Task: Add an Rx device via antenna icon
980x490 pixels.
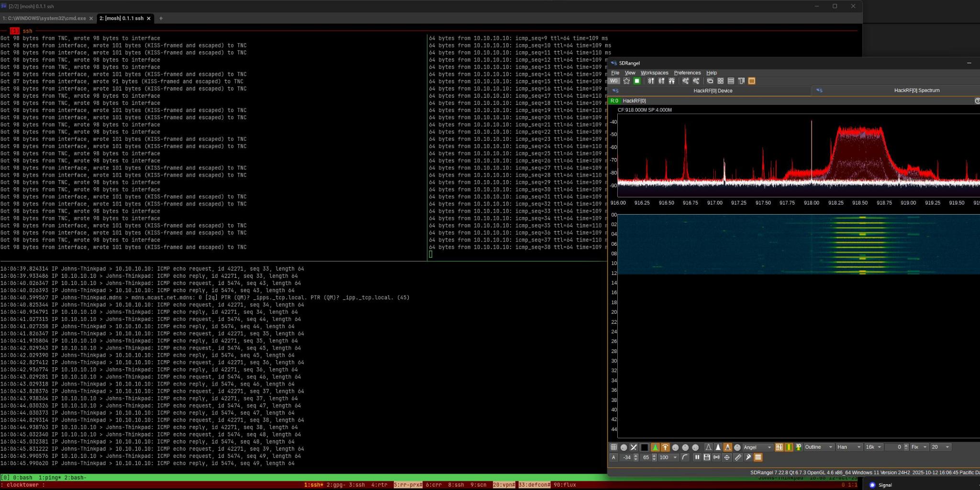Action: click(651, 81)
